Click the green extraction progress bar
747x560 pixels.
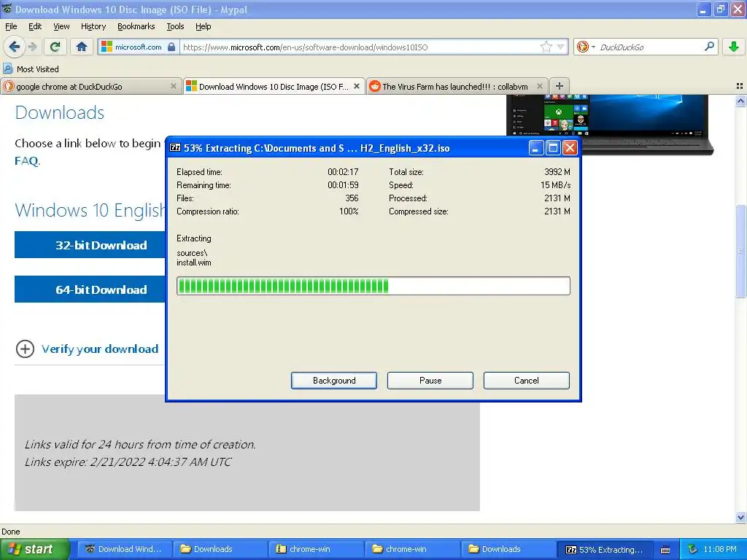click(373, 286)
